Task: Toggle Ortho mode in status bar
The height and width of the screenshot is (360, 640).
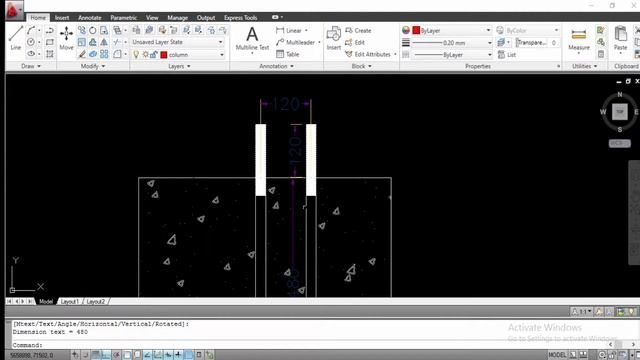Action: [x=106, y=355]
